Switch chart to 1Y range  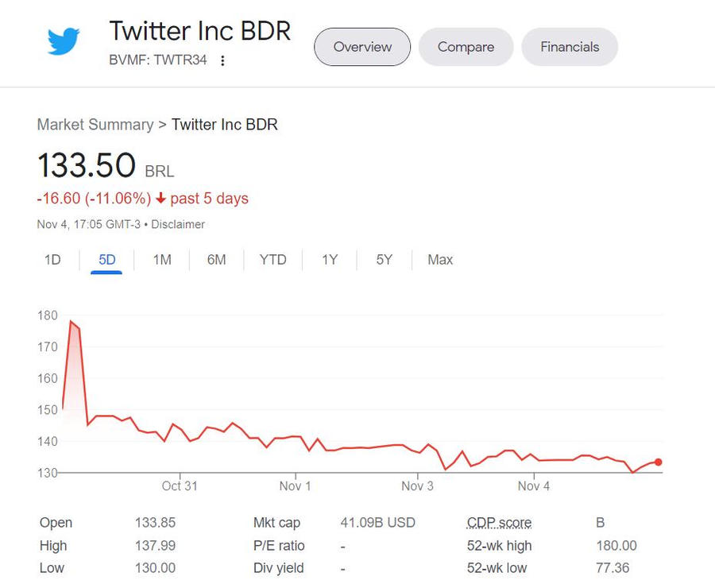pos(330,260)
